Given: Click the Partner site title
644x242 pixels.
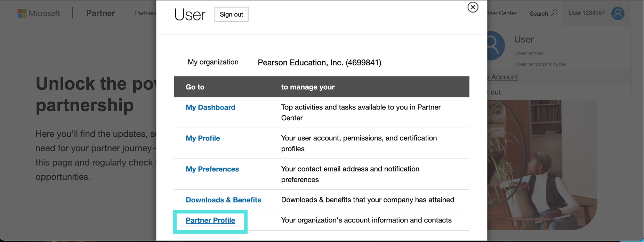Looking at the screenshot, I should pos(100,13).
